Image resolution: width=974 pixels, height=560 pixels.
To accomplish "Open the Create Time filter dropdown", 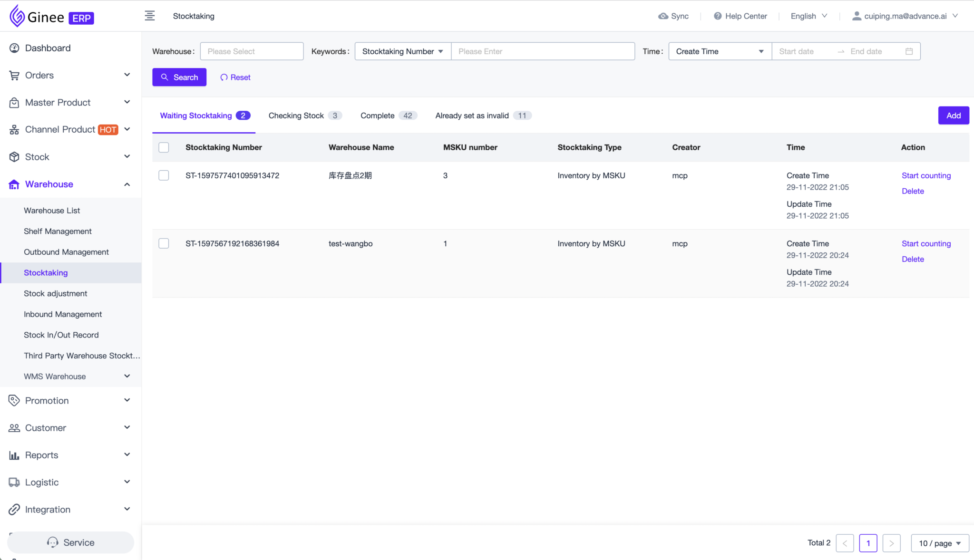I will pyautogui.click(x=719, y=51).
